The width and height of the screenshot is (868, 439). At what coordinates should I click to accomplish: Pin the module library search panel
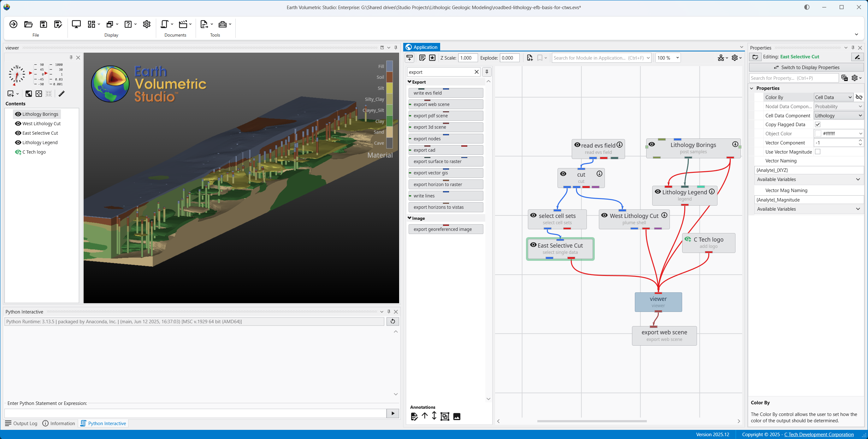pyautogui.click(x=487, y=72)
